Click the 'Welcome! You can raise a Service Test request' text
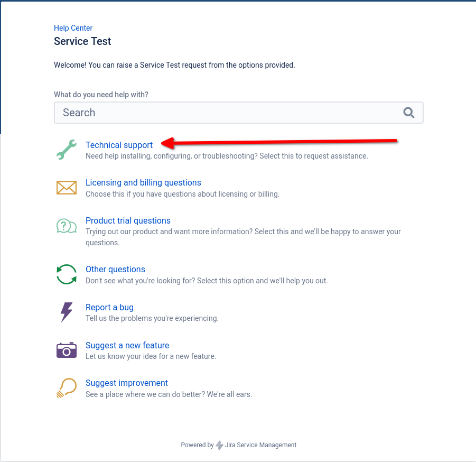This screenshot has width=476, height=462. click(174, 65)
